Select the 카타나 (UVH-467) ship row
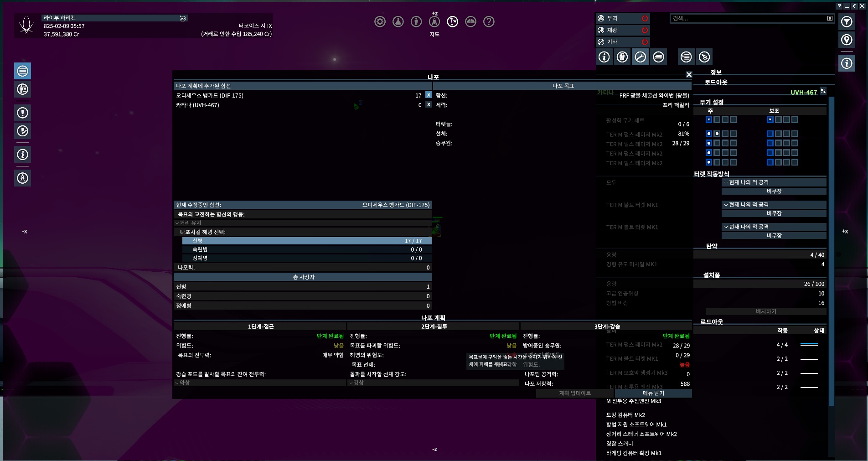This screenshot has height=461, width=868. coord(299,105)
